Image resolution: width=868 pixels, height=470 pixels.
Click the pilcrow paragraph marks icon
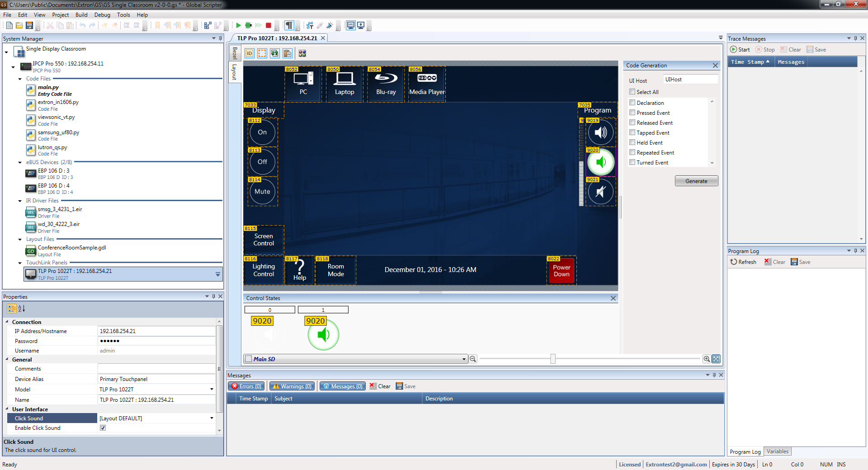click(x=289, y=25)
